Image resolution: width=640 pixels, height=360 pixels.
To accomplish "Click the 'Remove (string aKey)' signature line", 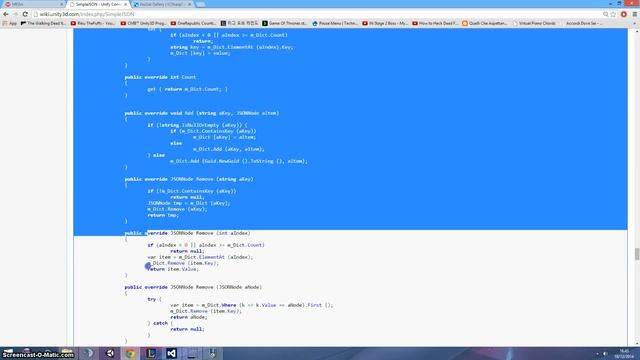I will coord(189,179).
